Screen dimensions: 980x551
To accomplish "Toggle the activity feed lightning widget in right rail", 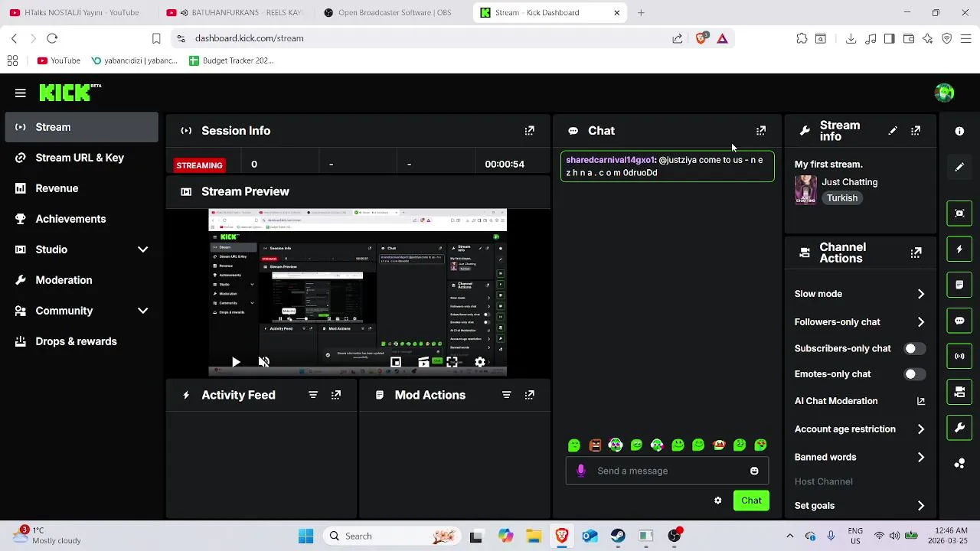I will (959, 249).
